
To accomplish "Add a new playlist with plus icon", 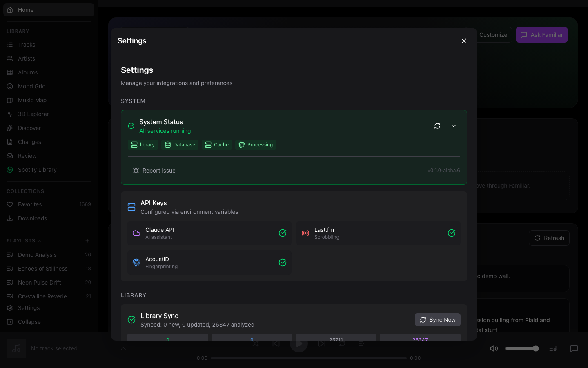I will click(x=87, y=241).
